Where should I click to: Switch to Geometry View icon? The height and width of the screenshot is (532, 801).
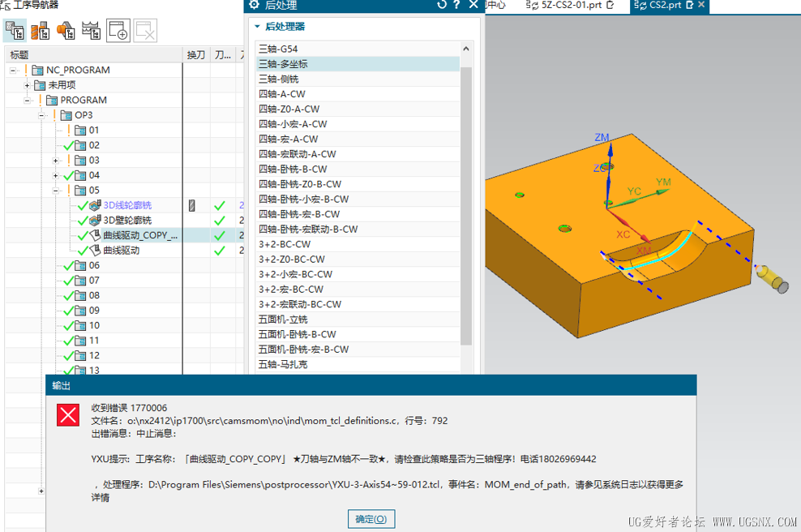pyautogui.click(x=66, y=31)
